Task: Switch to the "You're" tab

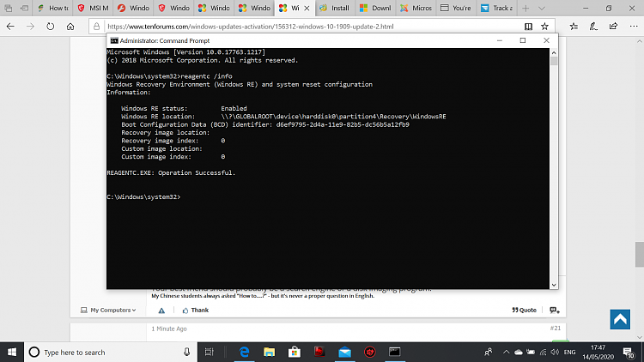Action: click(x=456, y=8)
